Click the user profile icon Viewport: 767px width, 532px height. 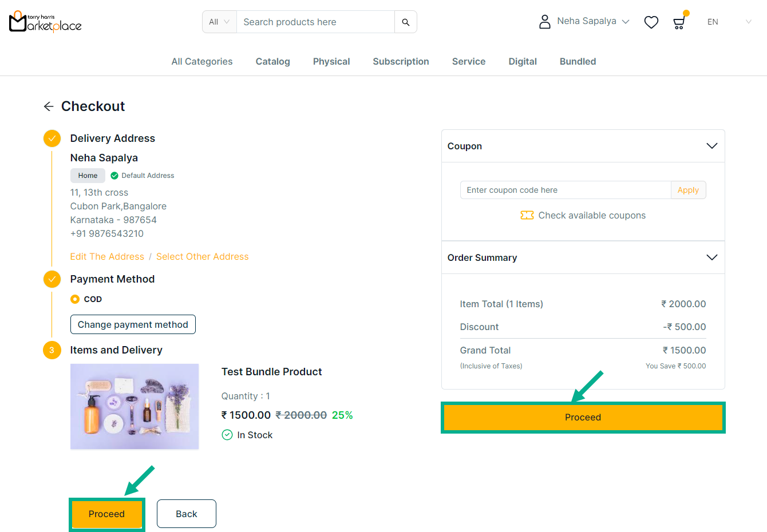tap(544, 22)
